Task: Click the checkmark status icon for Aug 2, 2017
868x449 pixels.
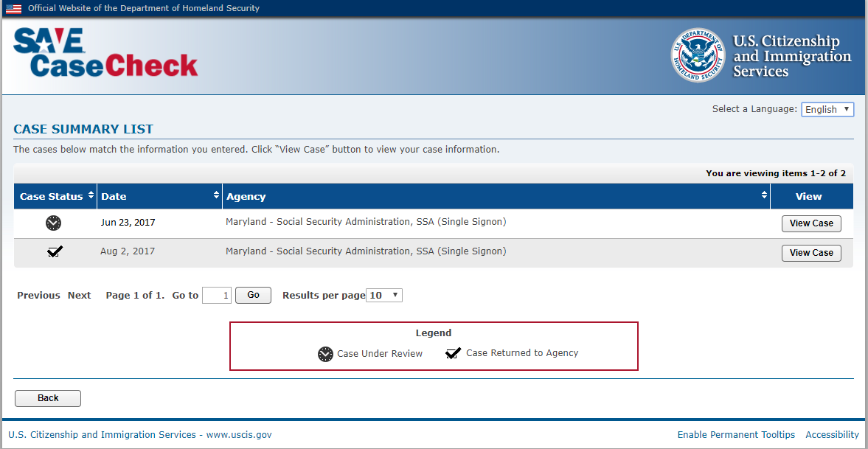Action: coord(55,252)
